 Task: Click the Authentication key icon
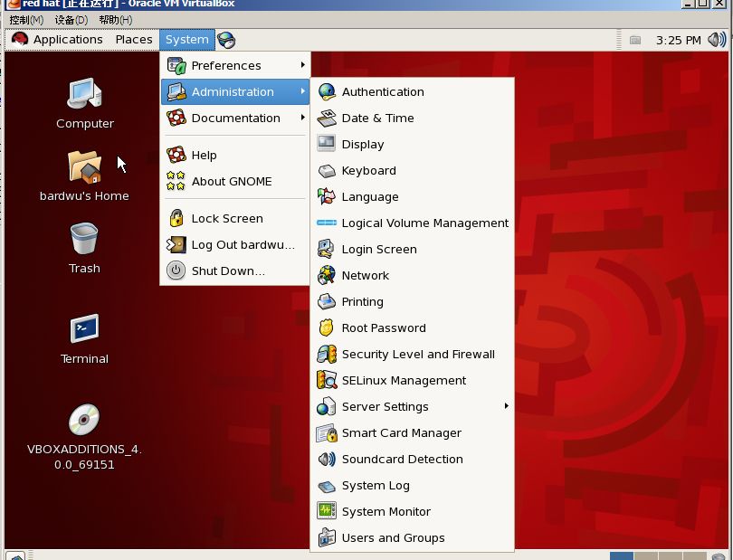point(327,91)
